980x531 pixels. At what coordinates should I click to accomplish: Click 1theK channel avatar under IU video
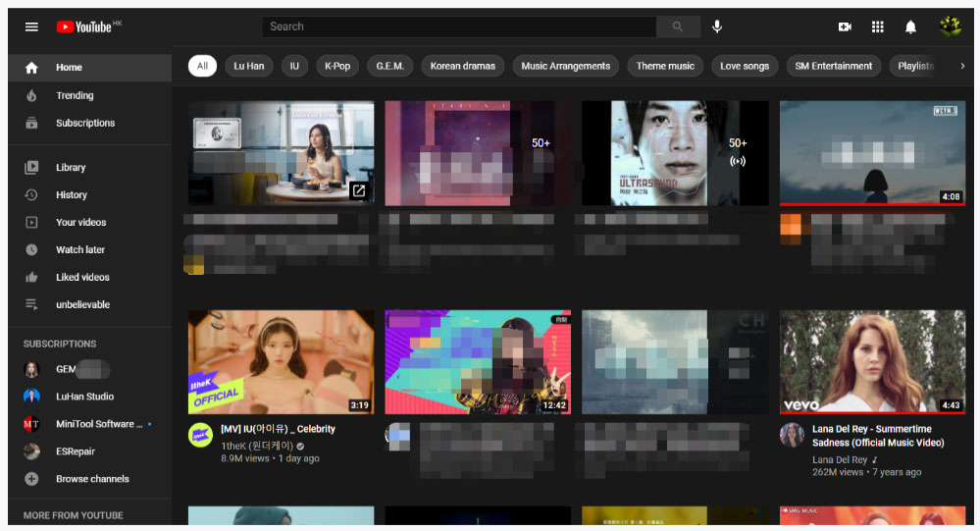(201, 435)
